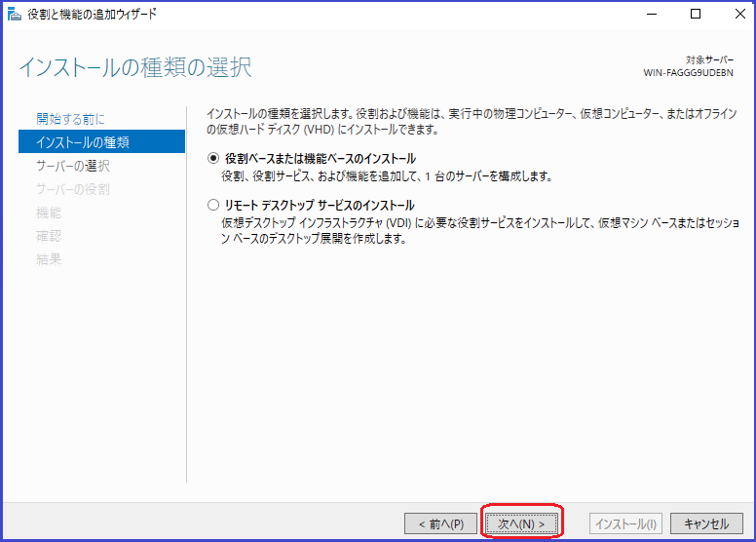Minimize the wizard window
The height and width of the screenshot is (542, 756).
tap(652, 14)
